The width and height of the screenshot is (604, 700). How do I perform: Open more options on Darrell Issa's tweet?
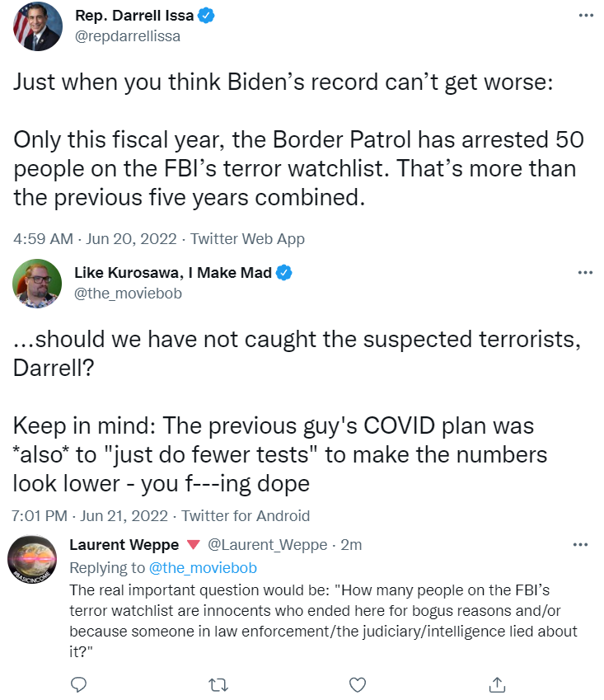tap(585, 16)
